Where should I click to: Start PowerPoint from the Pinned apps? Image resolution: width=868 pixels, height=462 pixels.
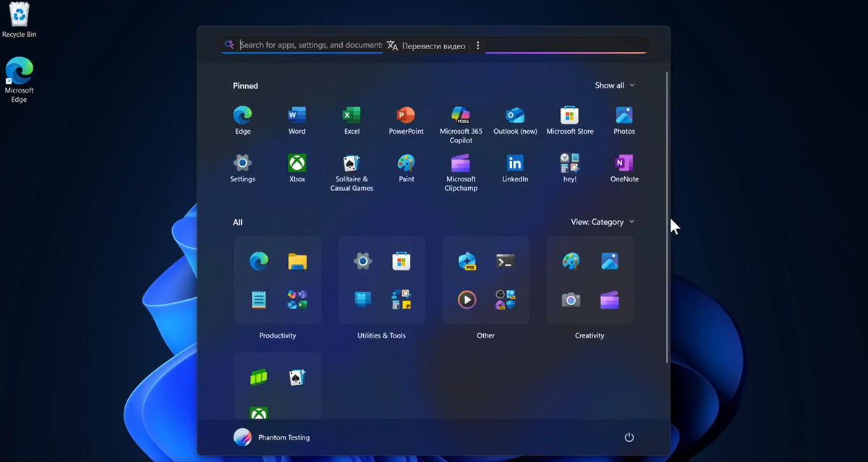tap(406, 120)
